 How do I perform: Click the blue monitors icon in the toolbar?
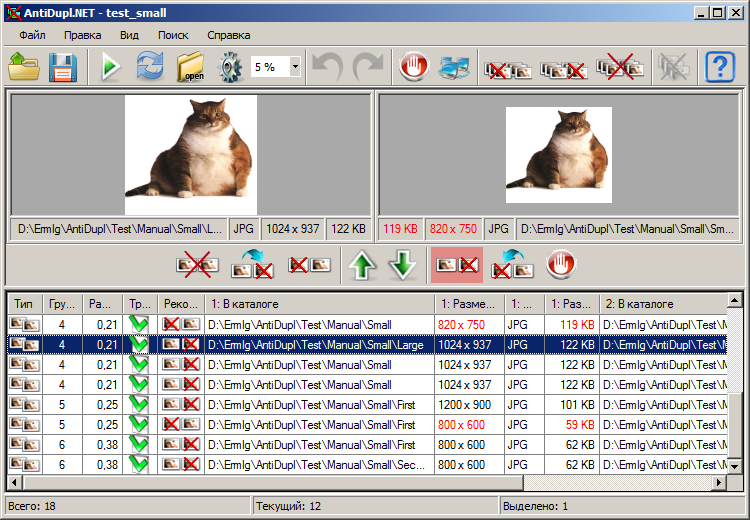[x=454, y=66]
